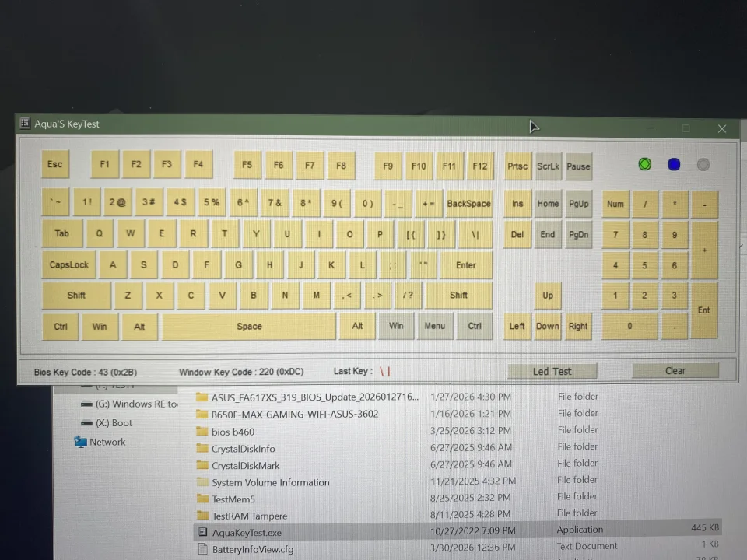The width and height of the screenshot is (747, 560).
Task: Click the Pause key
Action: (578, 166)
